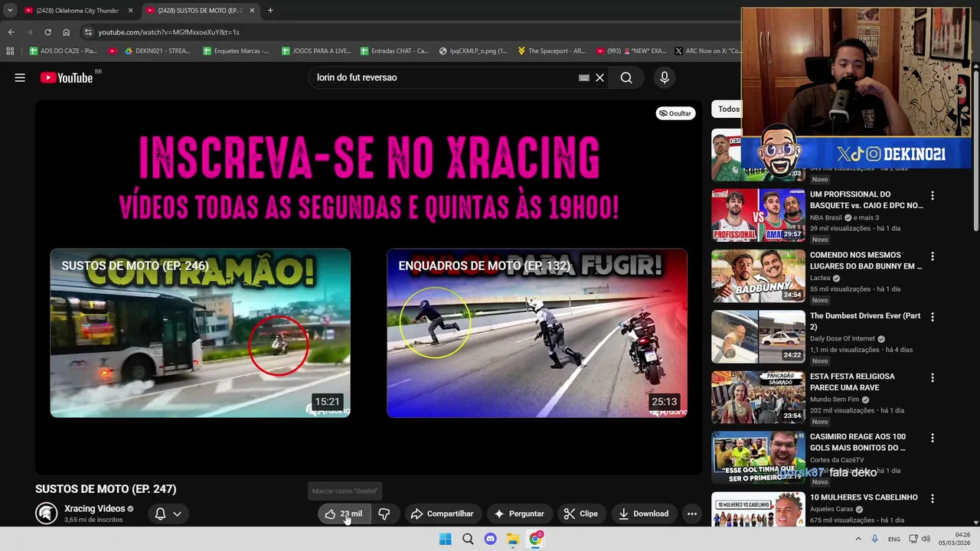Go to the YouTube home logo
The width and height of the screenshot is (980, 551).
(x=67, y=77)
